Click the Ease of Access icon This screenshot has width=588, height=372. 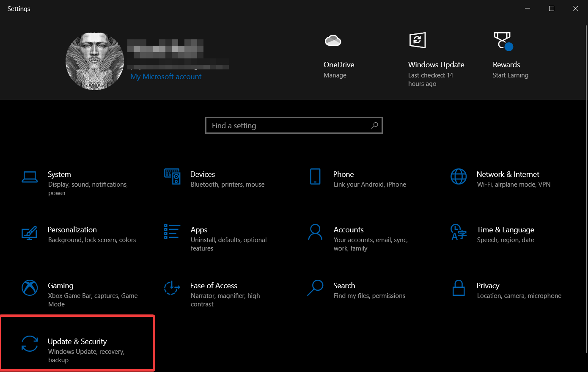click(172, 288)
